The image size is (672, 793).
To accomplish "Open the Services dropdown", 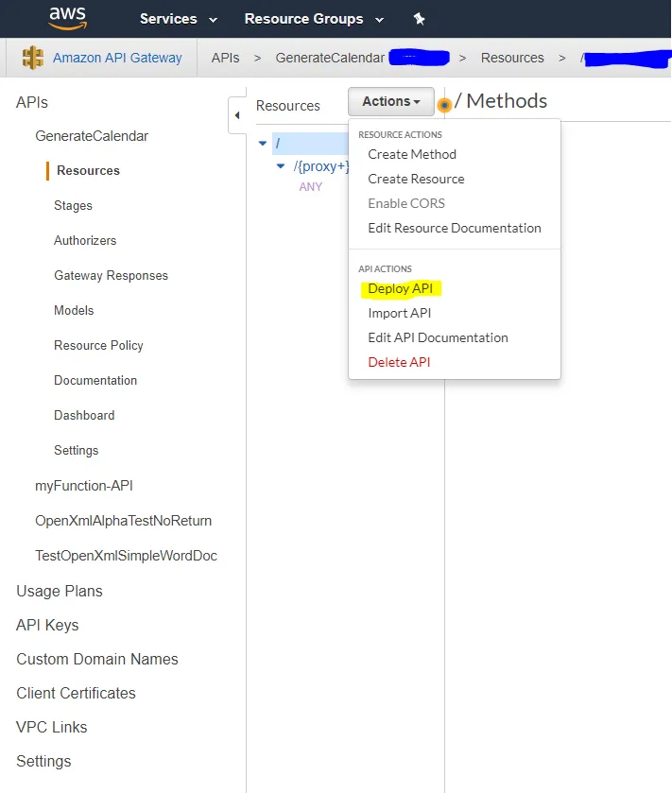I will [179, 19].
